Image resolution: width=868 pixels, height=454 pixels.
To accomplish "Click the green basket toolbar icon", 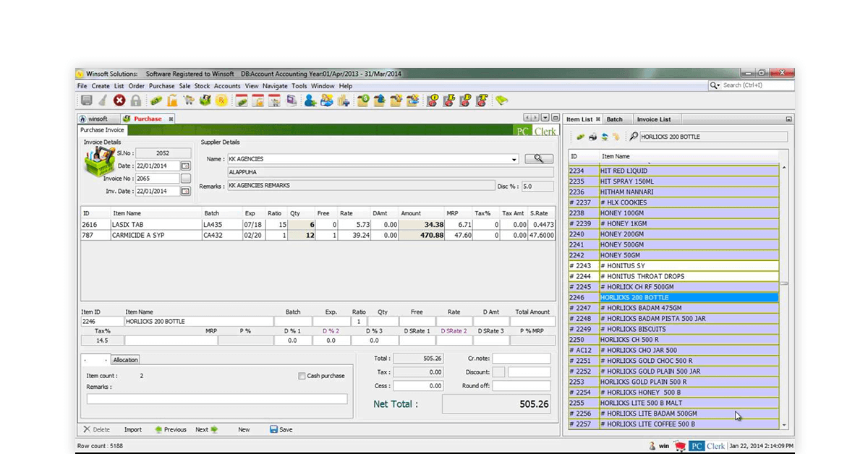I will (x=205, y=100).
